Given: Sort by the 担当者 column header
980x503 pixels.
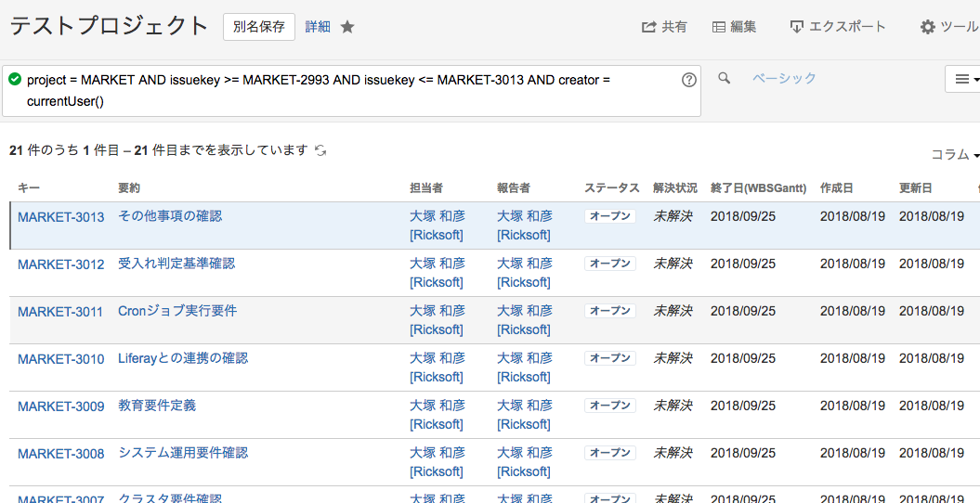Looking at the screenshot, I should coord(426,187).
